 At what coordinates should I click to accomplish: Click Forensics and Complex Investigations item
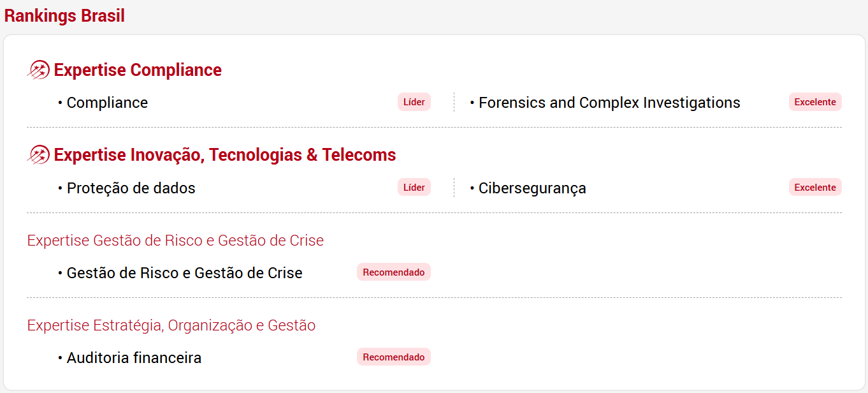(609, 103)
